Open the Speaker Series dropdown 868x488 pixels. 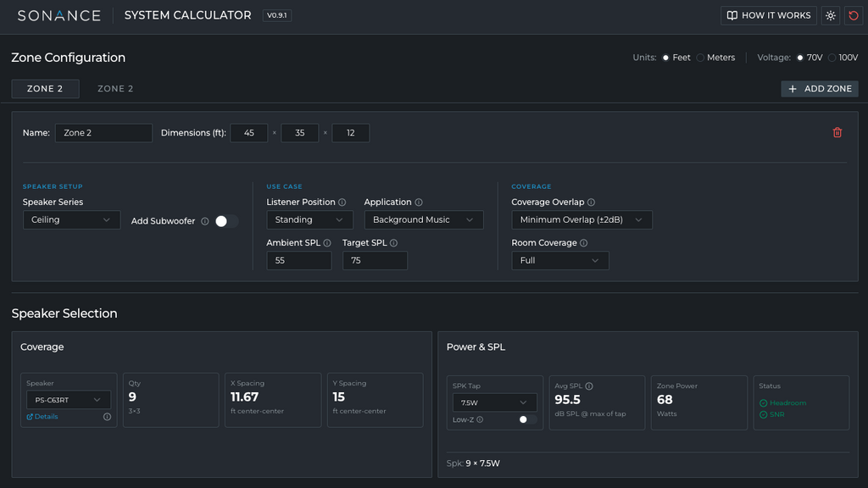click(x=71, y=219)
